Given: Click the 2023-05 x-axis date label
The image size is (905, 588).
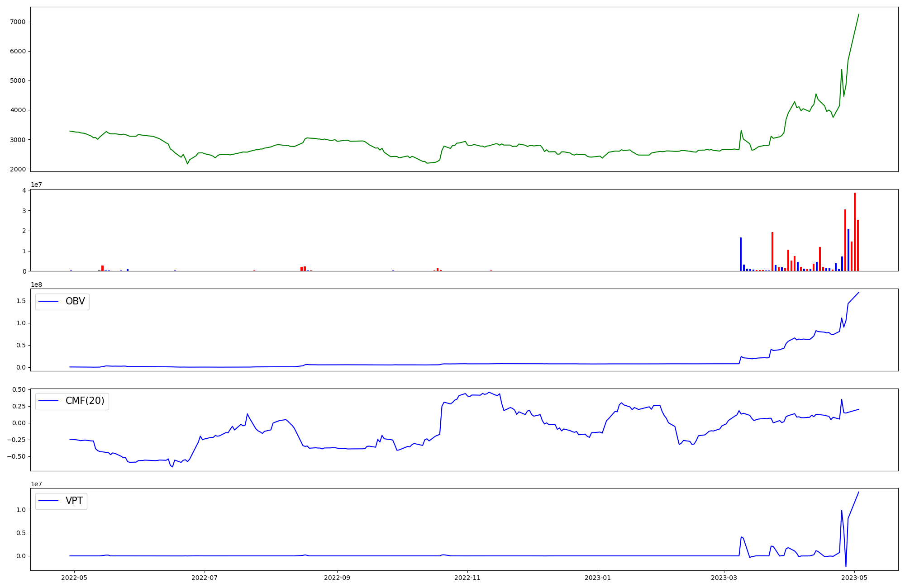Looking at the screenshot, I should [x=854, y=578].
